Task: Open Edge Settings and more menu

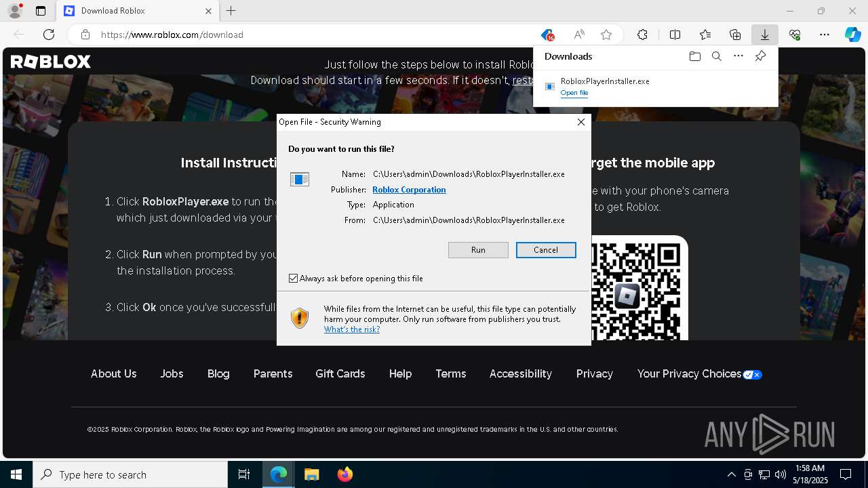Action: [x=825, y=35]
